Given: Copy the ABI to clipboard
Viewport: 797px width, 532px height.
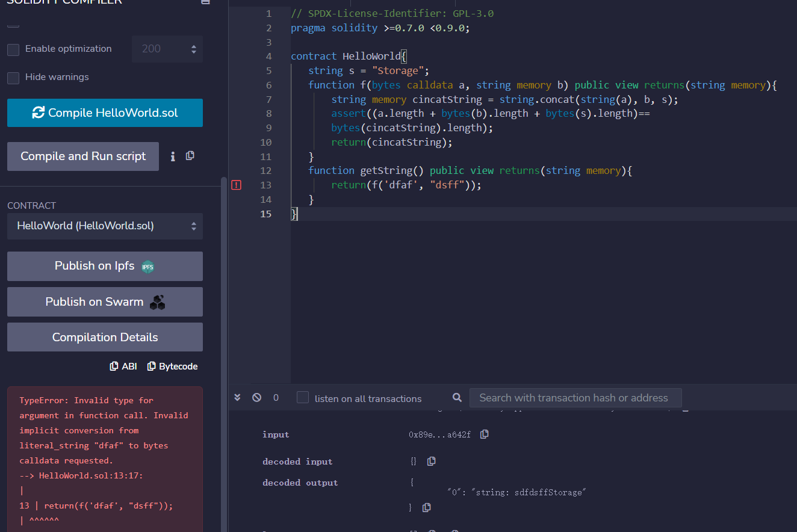Looking at the screenshot, I should [x=123, y=366].
